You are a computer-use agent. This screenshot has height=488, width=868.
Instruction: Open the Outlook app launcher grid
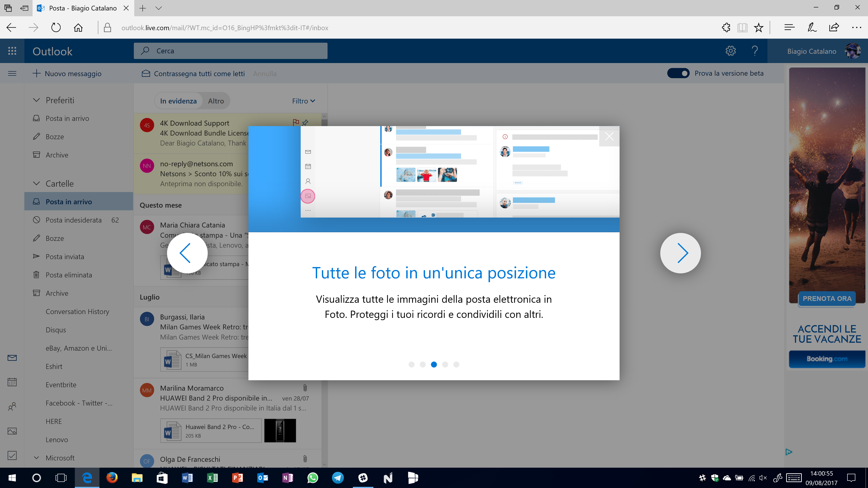[x=12, y=51]
